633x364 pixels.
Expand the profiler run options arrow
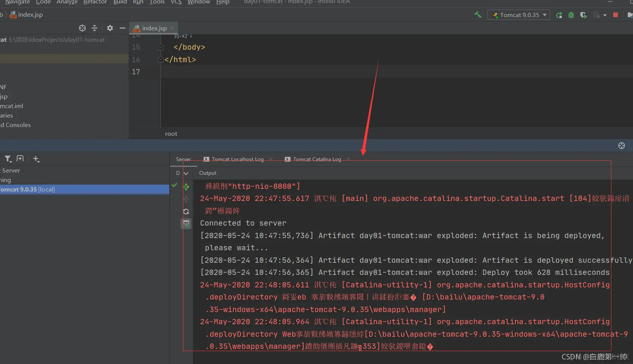pyautogui.click(x=605, y=16)
